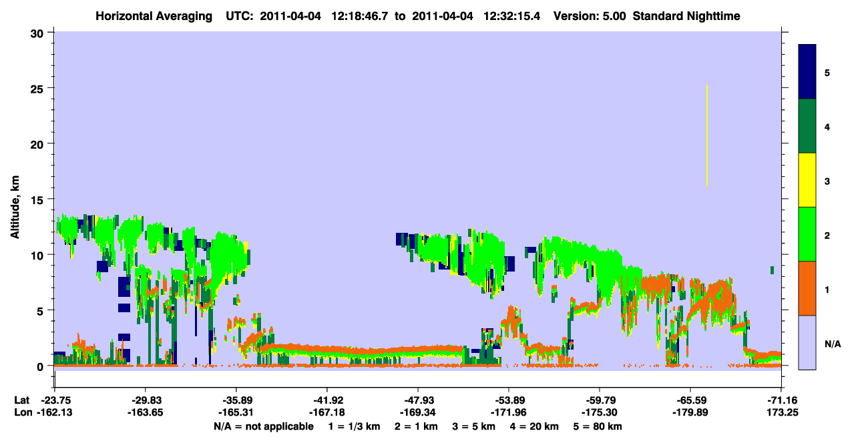This screenshot has width=868, height=445.
Task: Click the 'Lon' row label
Action: [22, 413]
